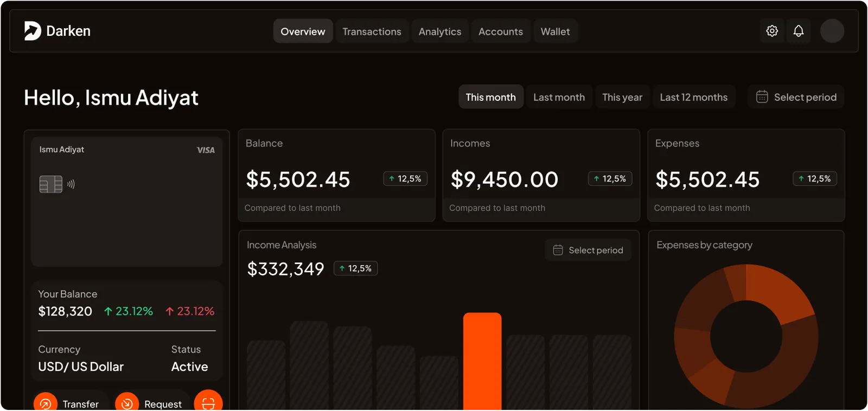Click the card chip icon
The height and width of the screenshot is (411, 868).
(51, 184)
